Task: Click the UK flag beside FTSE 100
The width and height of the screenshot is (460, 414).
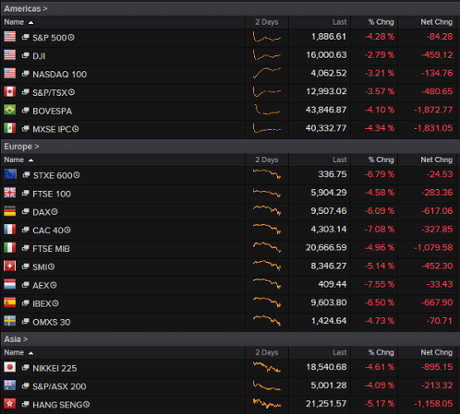Action: pyautogui.click(x=10, y=193)
